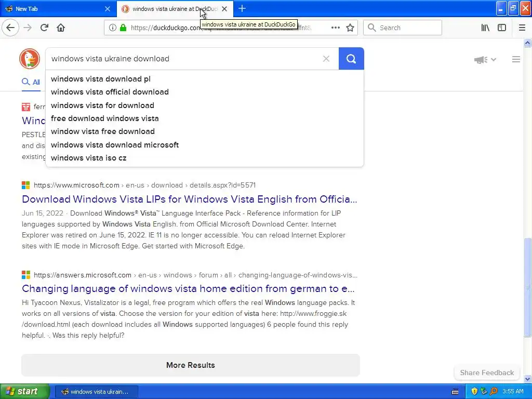This screenshot has height=399, width=532.
Task: Click the magnifier tray icon
Action: 494,392
